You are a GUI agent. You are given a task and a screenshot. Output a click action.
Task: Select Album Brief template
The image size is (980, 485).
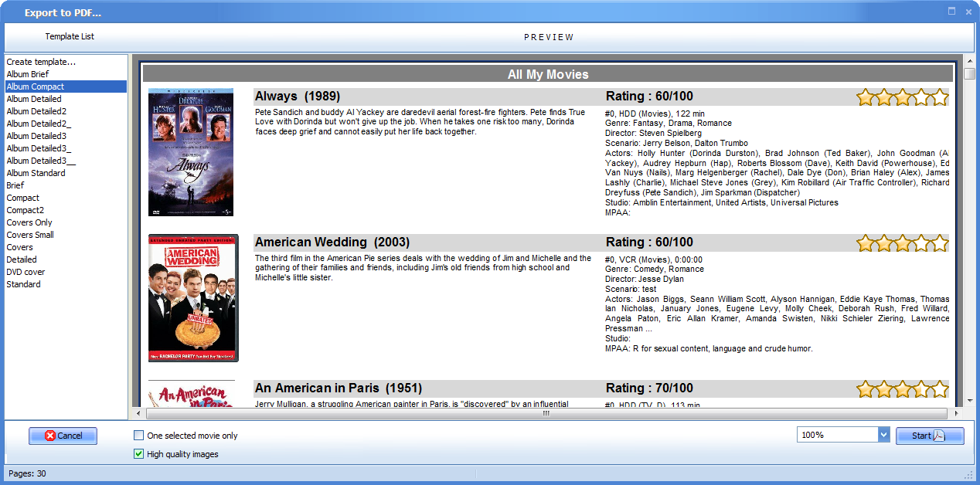[66, 74]
